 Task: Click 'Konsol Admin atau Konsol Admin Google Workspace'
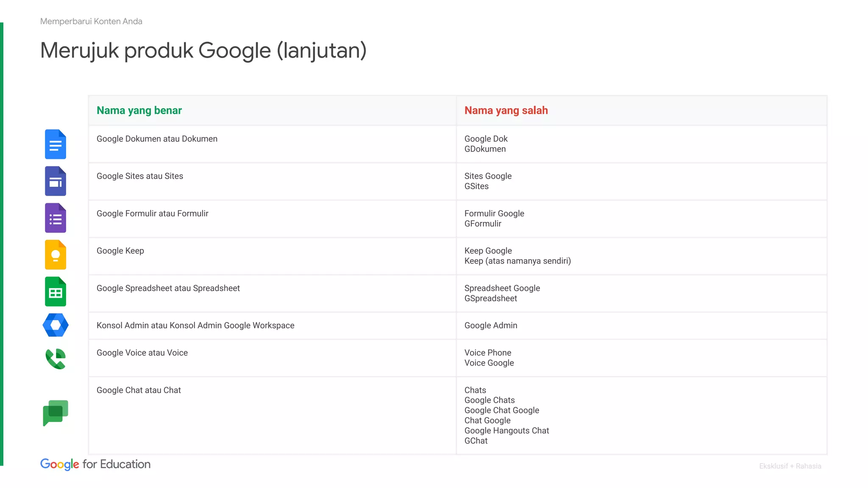[x=195, y=325]
